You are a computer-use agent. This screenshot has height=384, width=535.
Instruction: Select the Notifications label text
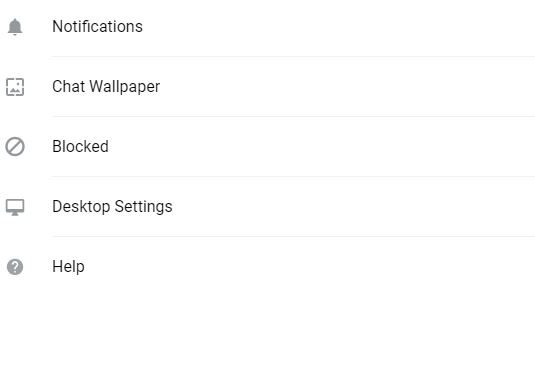(97, 27)
